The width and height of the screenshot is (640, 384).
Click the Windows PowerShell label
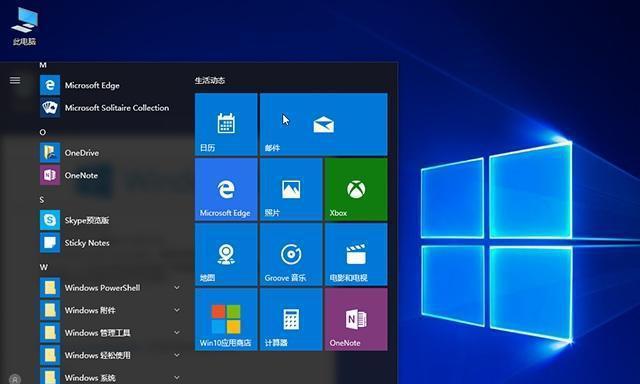(102, 288)
